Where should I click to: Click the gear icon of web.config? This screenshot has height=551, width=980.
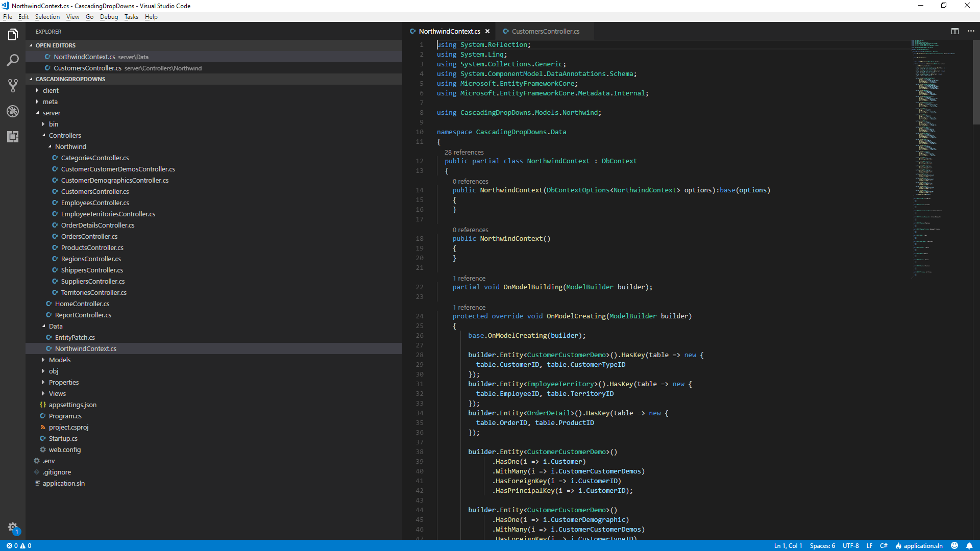43,450
